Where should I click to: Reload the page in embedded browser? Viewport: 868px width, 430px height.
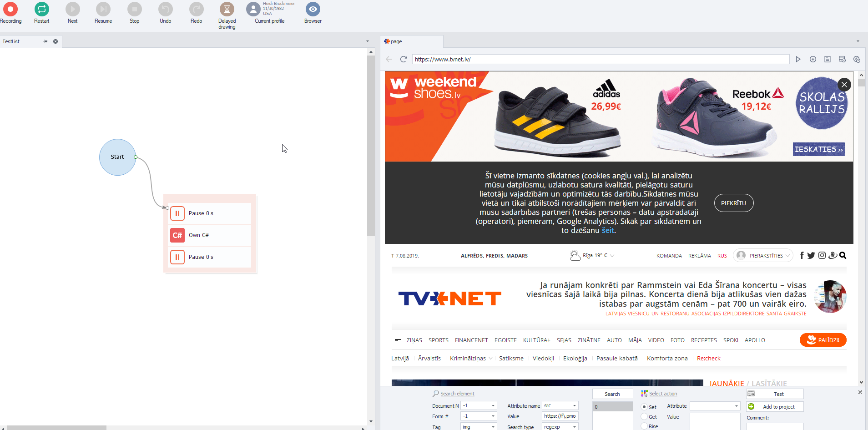403,59
